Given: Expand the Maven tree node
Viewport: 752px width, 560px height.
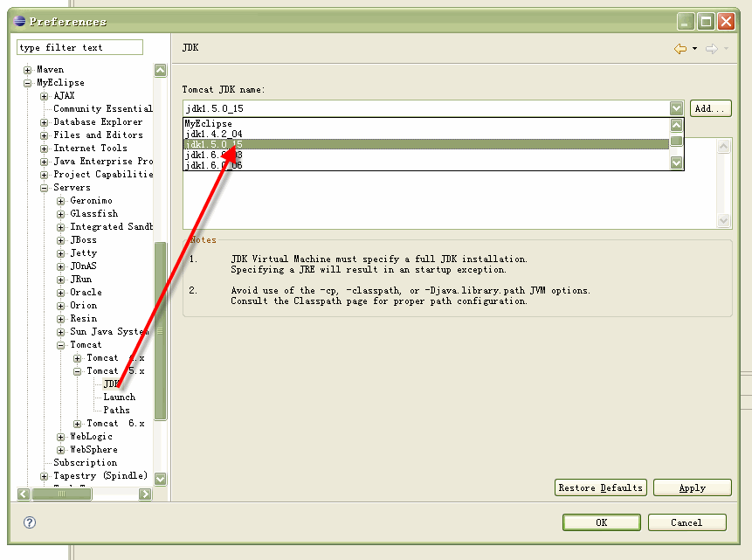Looking at the screenshot, I should (x=28, y=70).
